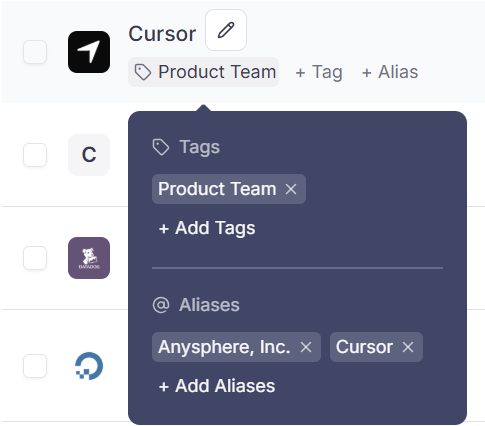Tick the checkbox in the Cursor row

pyautogui.click(x=35, y=52)
